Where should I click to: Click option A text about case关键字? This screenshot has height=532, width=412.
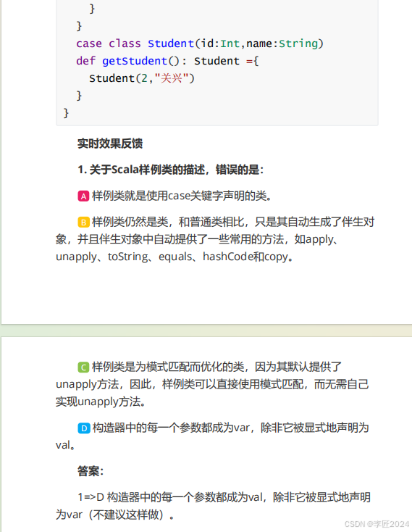click(x=182, y=196)
